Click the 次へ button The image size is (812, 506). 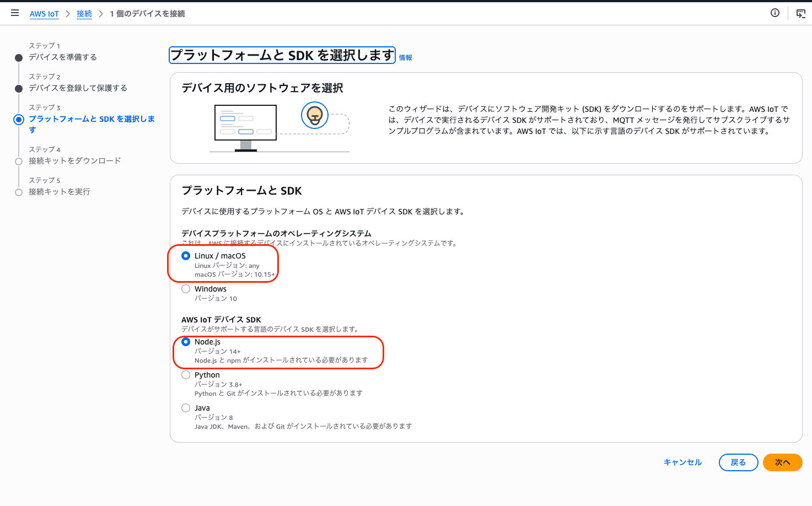[x=783, y=462]
